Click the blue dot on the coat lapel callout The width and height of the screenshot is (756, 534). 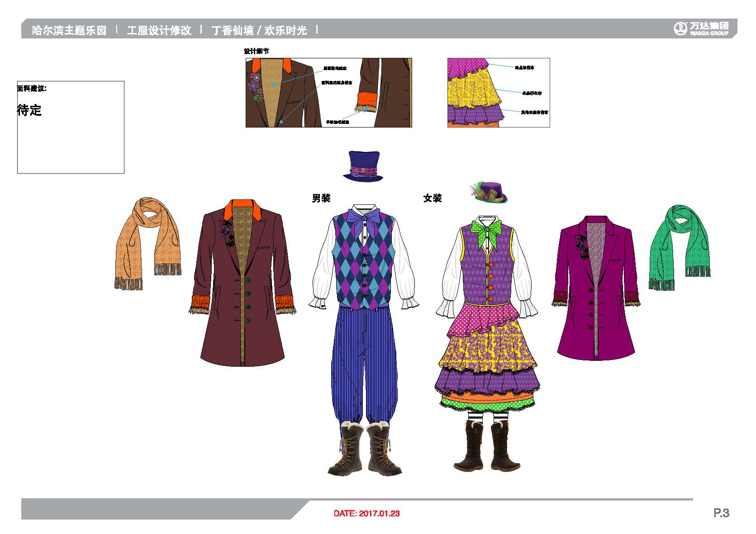tap(273, 85)
